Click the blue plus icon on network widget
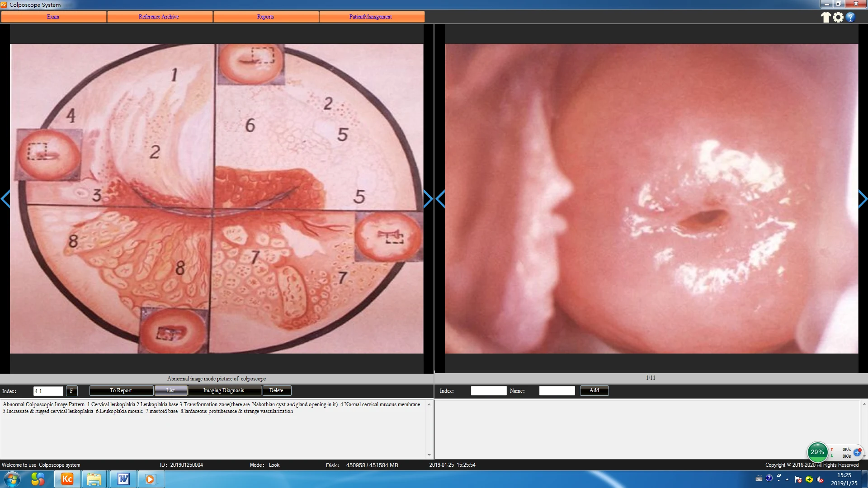Screen dimensions: 868x488 (x=857, y=452)
